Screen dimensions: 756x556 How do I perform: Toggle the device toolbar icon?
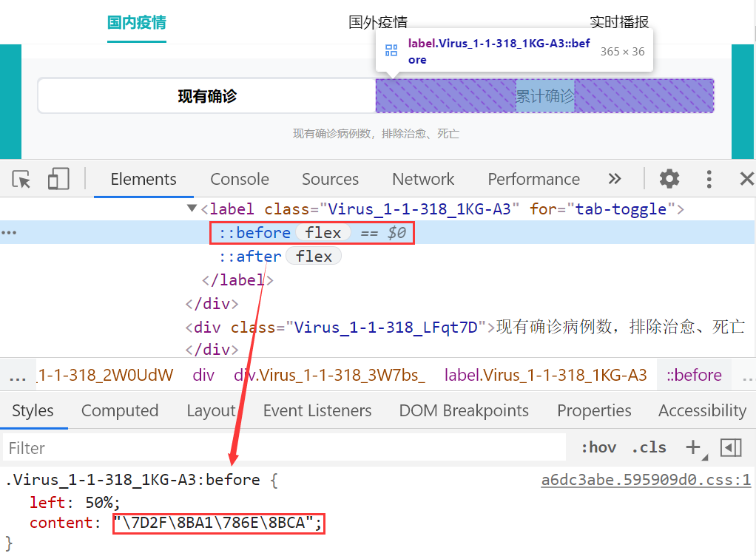[x=58, y=179]
